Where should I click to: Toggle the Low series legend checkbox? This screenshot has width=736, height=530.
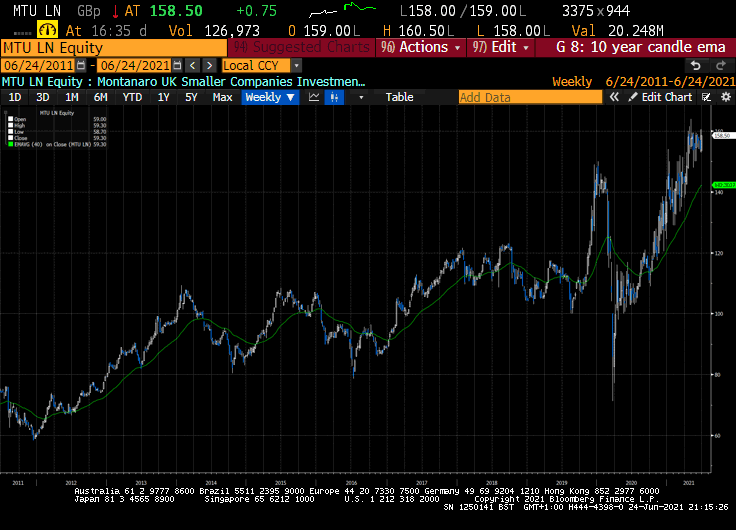(11, 132)
